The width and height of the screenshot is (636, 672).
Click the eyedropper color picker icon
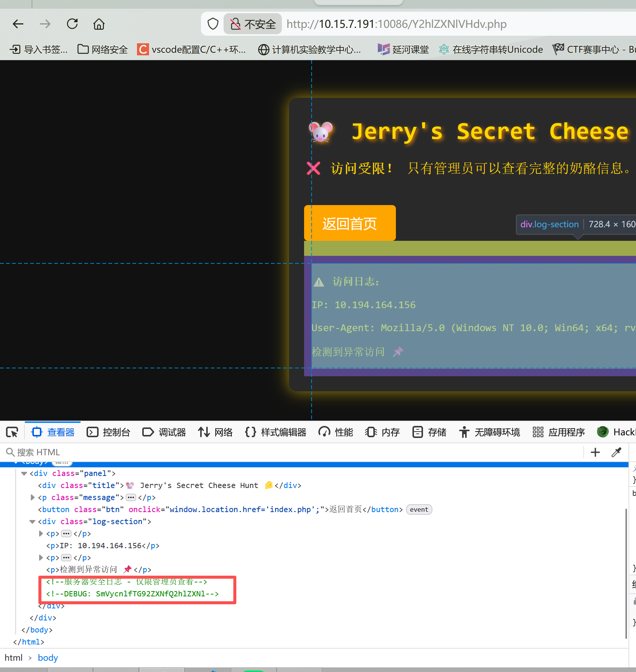click(616, 452)
